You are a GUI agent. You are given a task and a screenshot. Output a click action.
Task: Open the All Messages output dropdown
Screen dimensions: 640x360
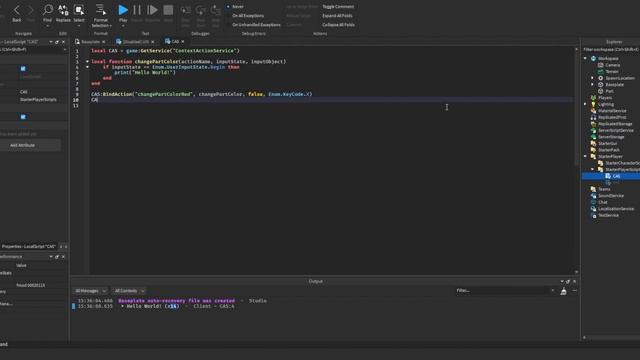(90, 291)
